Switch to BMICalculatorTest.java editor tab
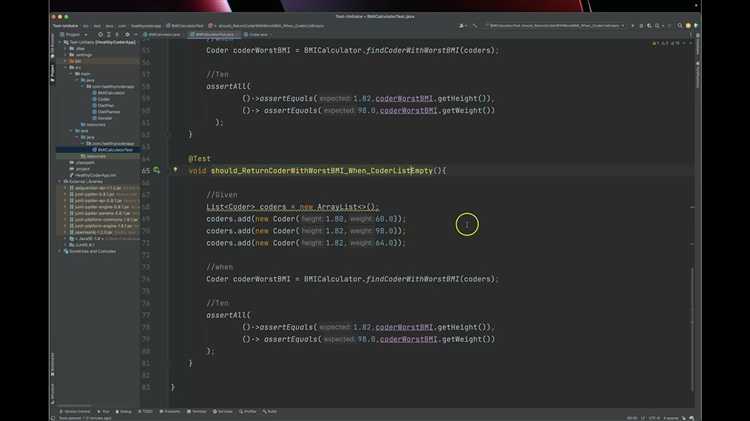 tap(212, 34)
